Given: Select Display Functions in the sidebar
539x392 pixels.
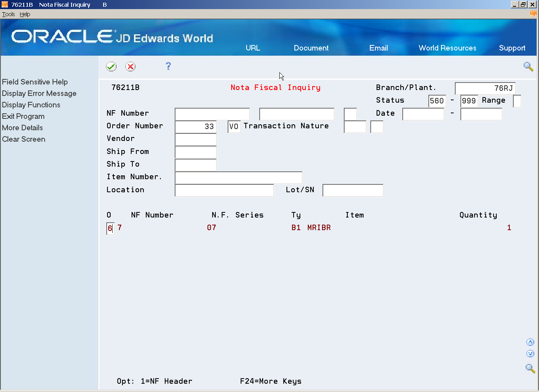Looking at the screenshot, I should pos(31,105).
